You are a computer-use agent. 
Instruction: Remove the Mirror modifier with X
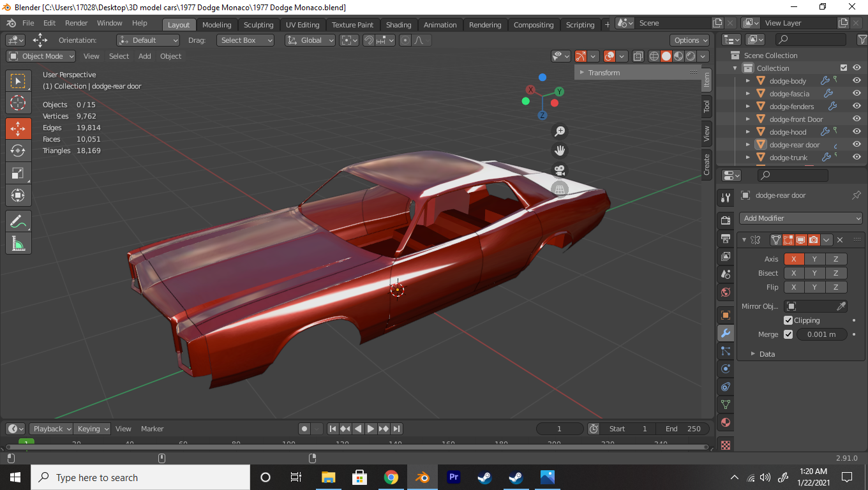tap(840, 240)
